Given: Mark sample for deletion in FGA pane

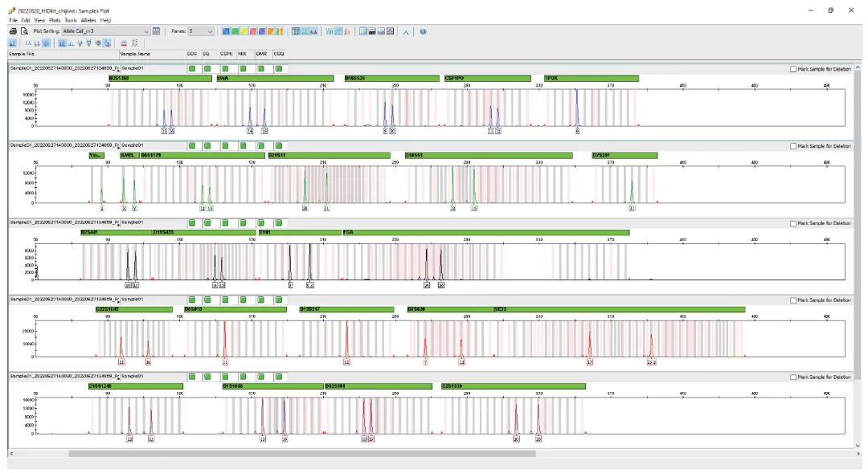Looking at the screenshot, I should pyautogui.click(x=793, y=223).
